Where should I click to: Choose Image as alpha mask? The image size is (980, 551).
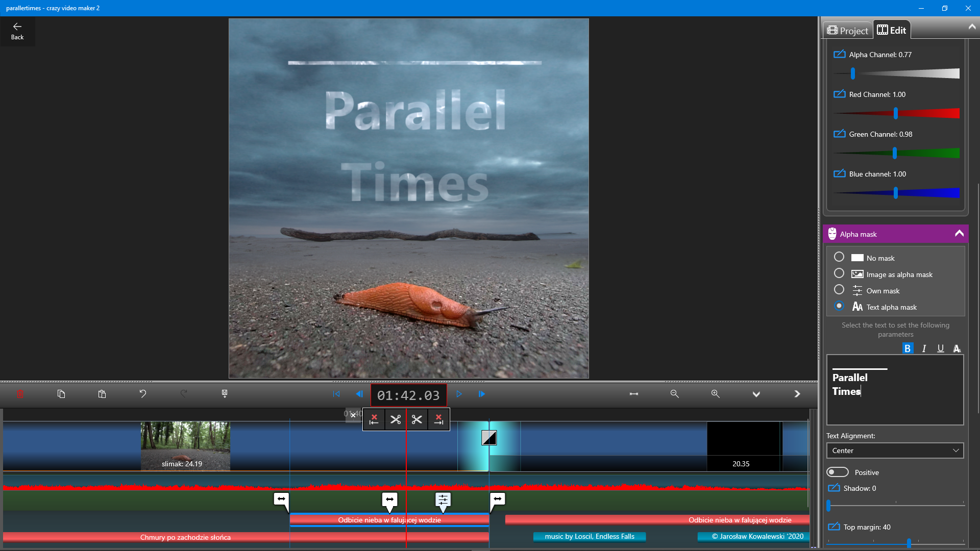(x=839, y=273)
